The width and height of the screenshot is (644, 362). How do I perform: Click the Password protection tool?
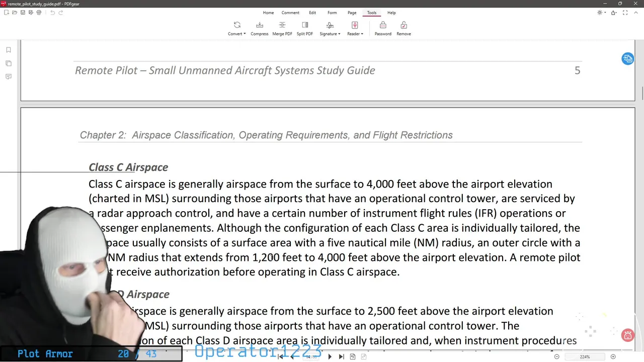click(x=383, y=29)
